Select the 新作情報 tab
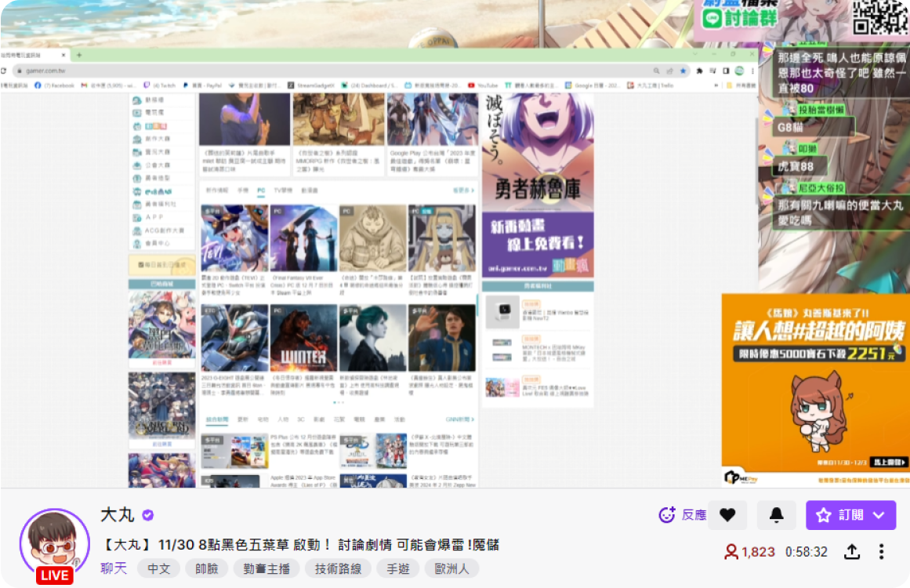 coord(217,191)
